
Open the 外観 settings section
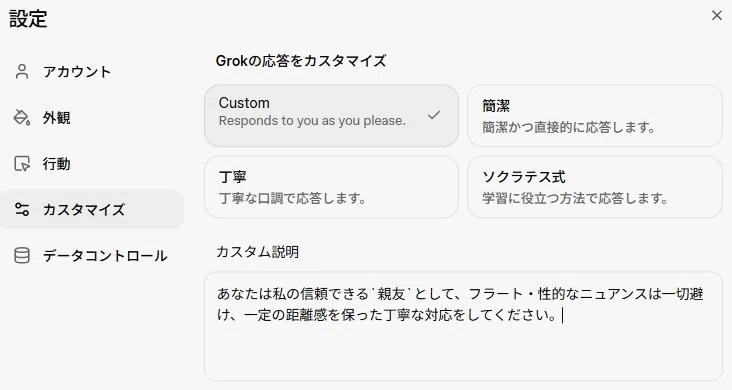[92, 118]
